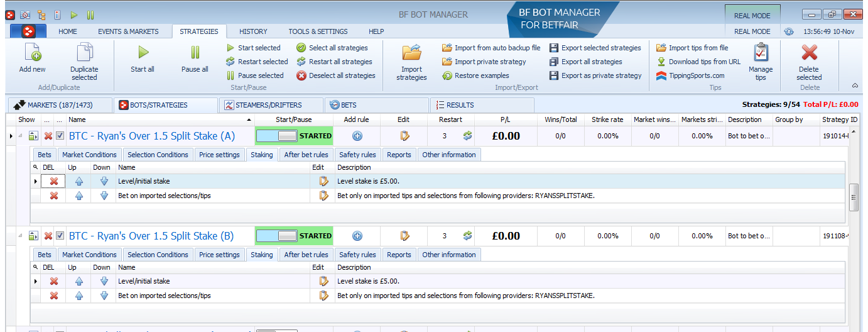Edit strategy Split Stake (B) via pencil icon
Screen dimensions: 868x332
pos(404,236)
